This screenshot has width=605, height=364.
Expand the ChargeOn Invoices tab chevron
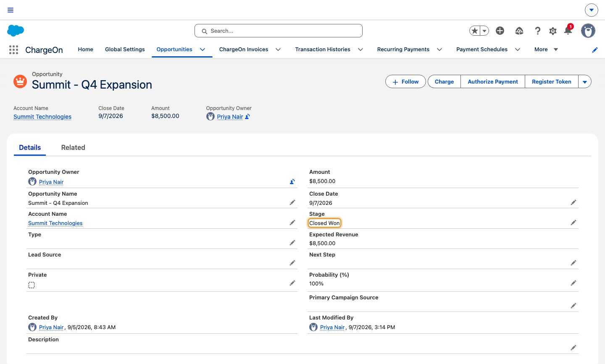[x=278, y=50]
